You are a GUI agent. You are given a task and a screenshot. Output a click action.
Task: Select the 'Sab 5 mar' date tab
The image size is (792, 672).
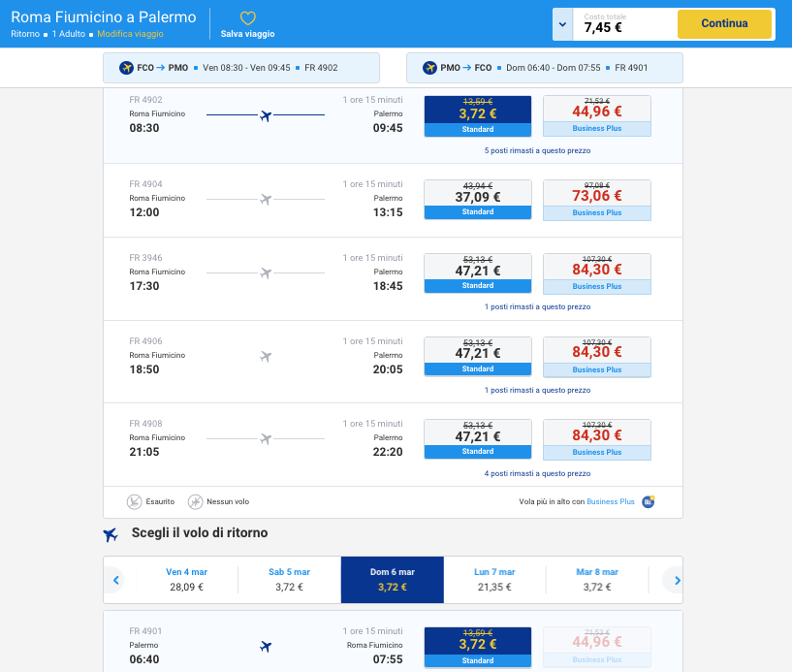289,579
